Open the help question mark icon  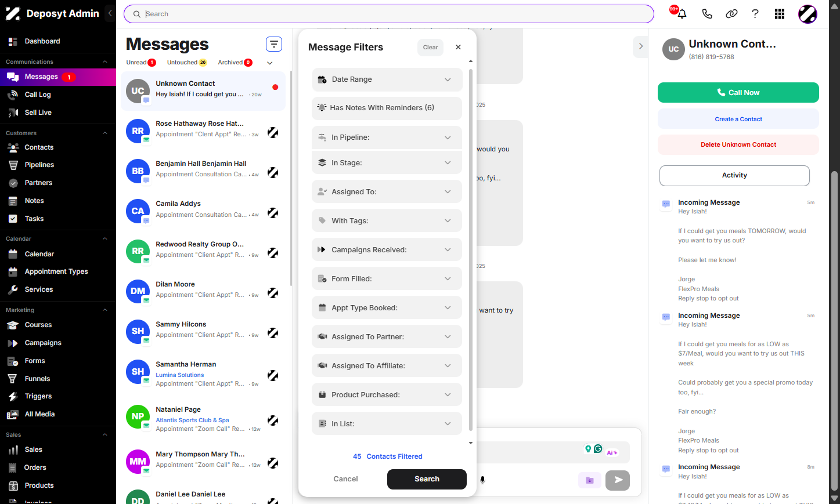click(x=755, y=14)
